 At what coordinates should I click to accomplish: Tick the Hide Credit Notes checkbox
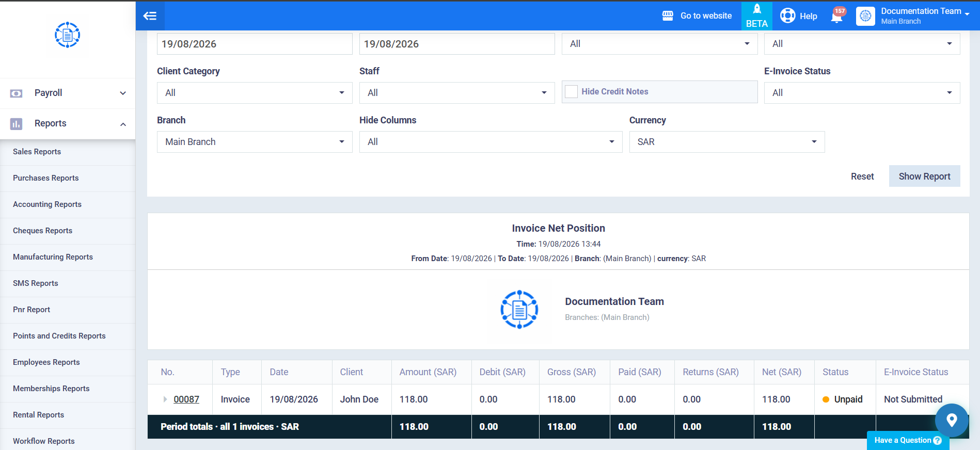(x=571, y=92)
